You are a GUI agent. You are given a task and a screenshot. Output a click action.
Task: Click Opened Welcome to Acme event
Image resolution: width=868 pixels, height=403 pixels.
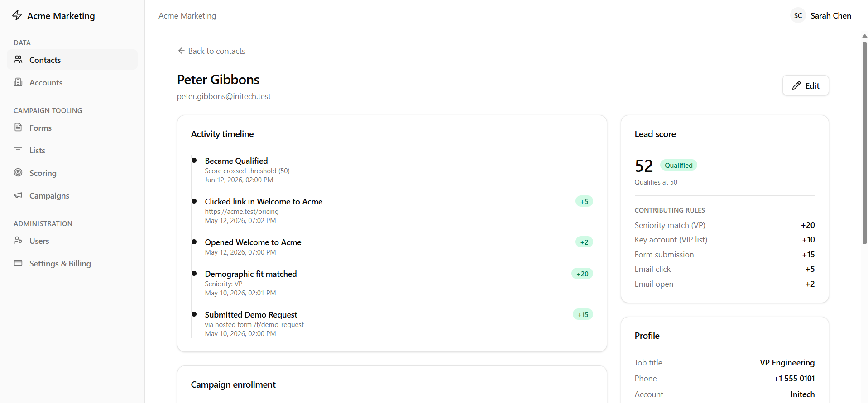point(253,242)
